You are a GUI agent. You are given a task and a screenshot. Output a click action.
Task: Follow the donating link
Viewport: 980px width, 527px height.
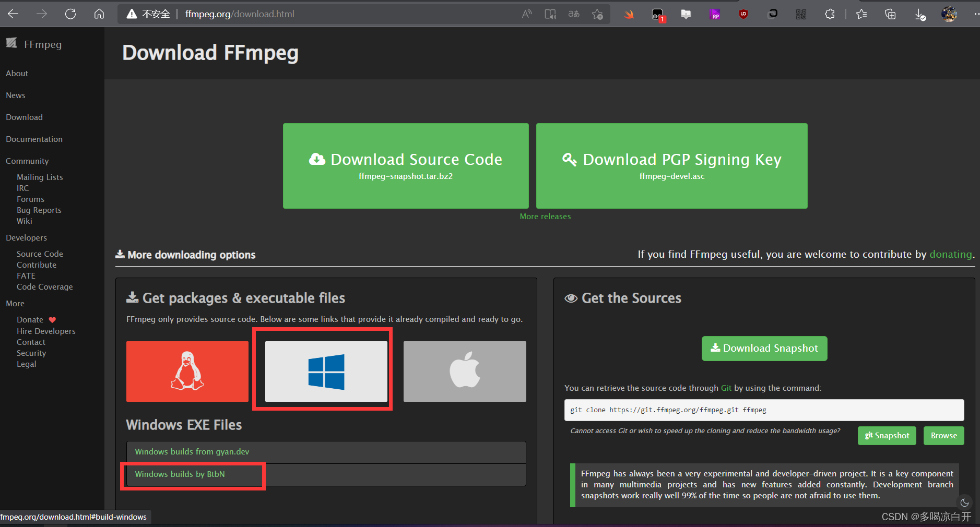[x=951, y=255]
